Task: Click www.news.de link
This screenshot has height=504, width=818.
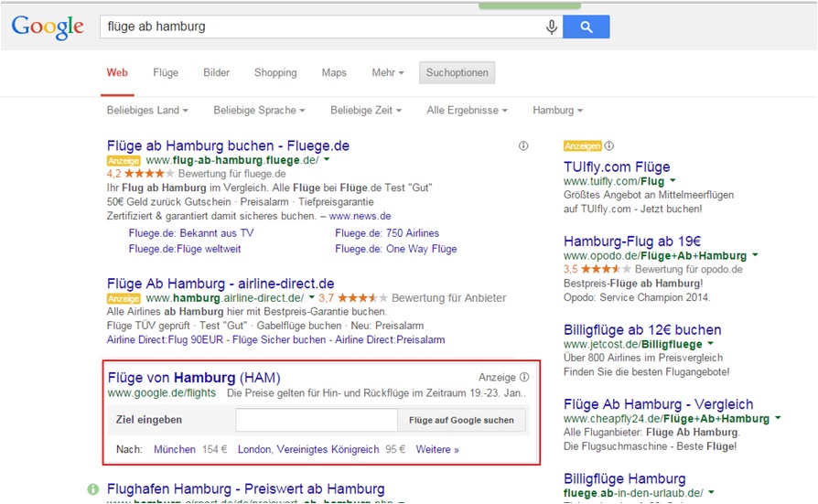Action: pos(360,216)
